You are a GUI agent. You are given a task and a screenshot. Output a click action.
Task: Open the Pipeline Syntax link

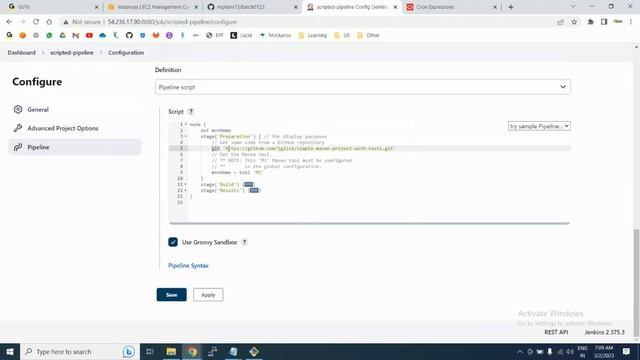tap(188, 265)
